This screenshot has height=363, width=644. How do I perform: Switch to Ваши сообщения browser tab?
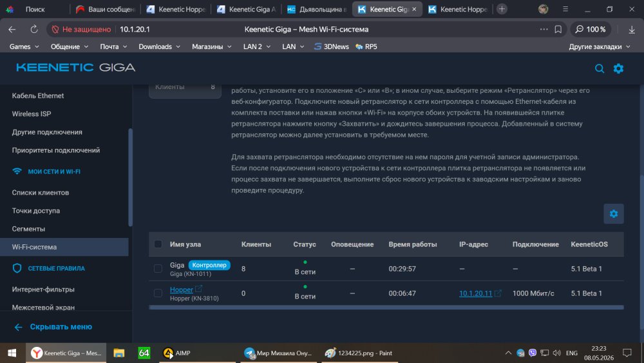106,9
